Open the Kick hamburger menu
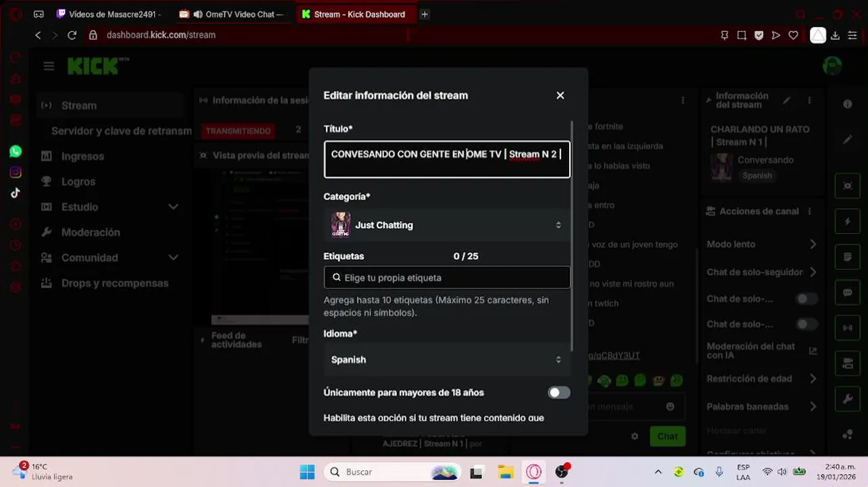This screenshot has width=868, height=487. coord(49,66)
